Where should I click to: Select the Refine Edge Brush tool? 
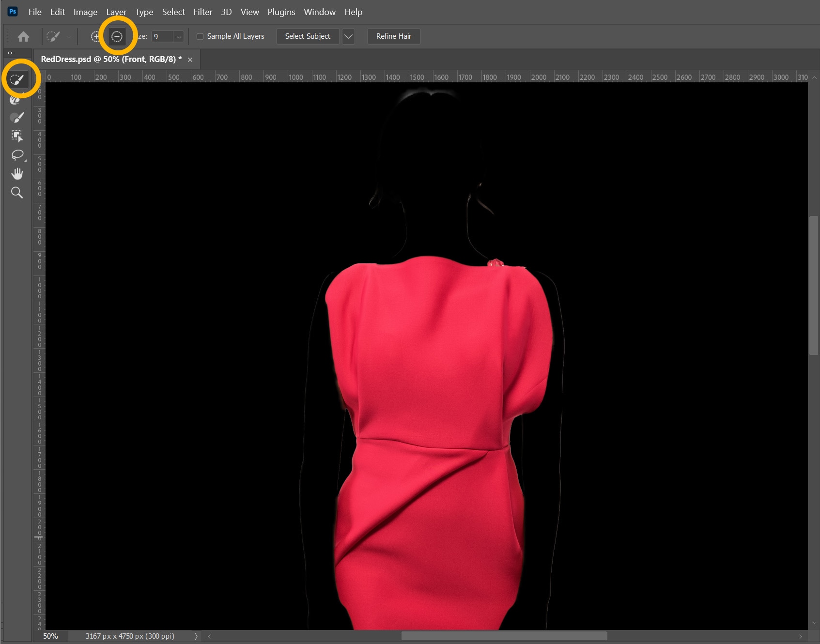(x=16, y=99)
